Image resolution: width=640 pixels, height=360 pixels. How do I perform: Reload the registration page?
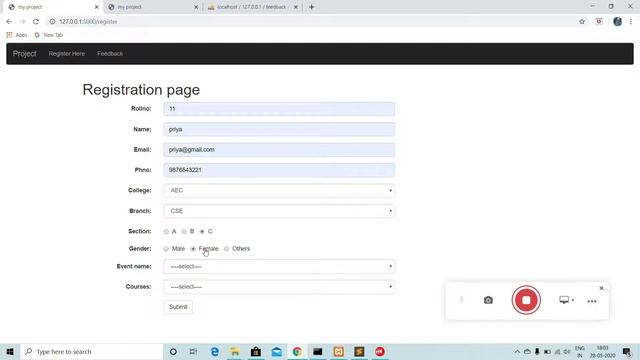pyautogui.click(x=36, y=22)
